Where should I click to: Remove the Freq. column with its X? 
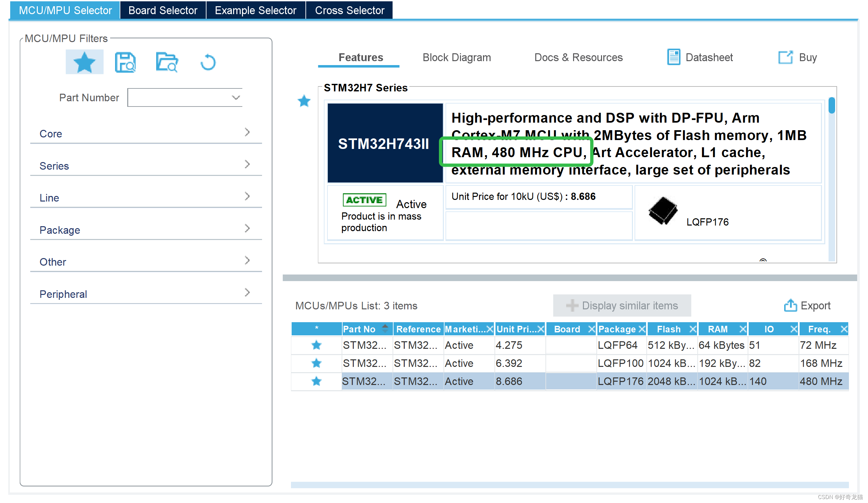point(844,329)
